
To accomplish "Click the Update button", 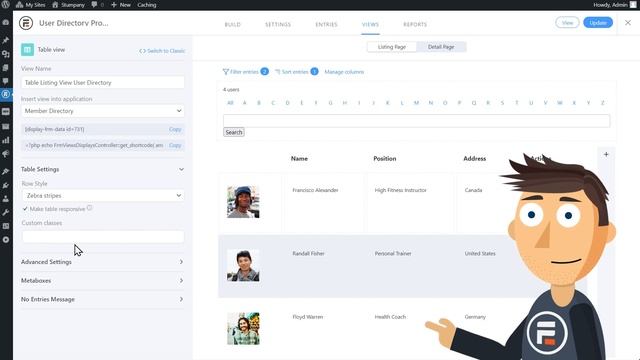I will pos(598,23).
